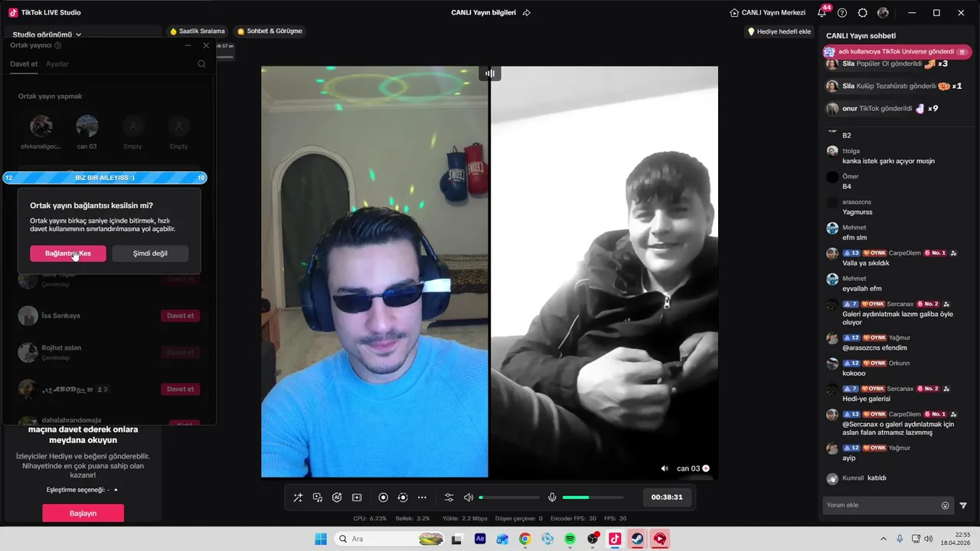
Task: Adjust the microphone level slider
Action: click(593, 497)
